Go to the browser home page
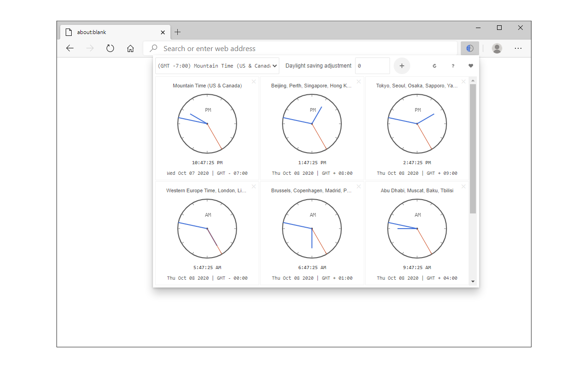Viewport: 588px width, 368px height. click(130, 48)
